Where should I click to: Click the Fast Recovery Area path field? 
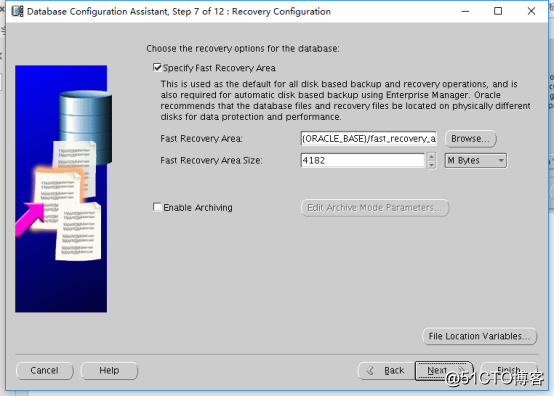point(369,138)
